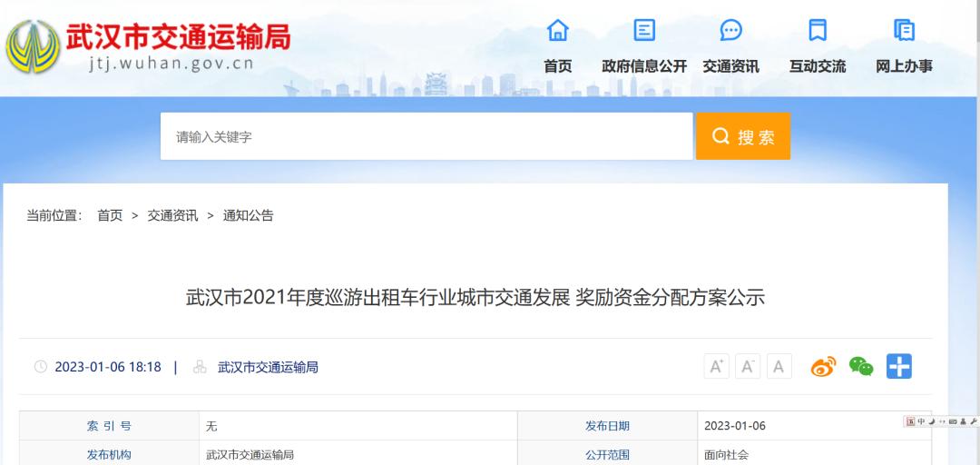Click the Wuhan Transportation Bureau emblem logo
980x465 pixels.
click(x=33, y=46)
